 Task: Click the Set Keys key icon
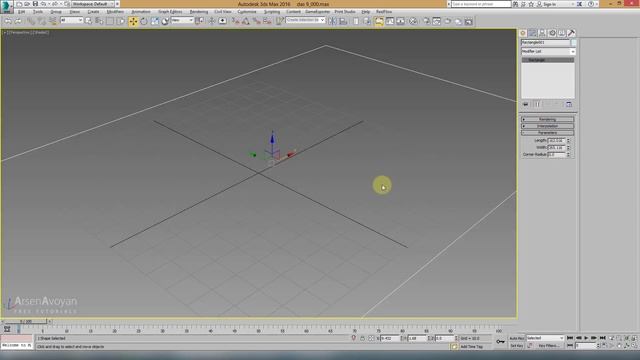tap(500, 342)
